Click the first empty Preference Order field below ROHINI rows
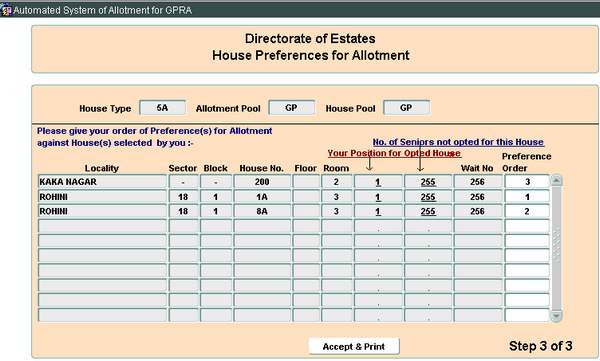 click(527, 226)
